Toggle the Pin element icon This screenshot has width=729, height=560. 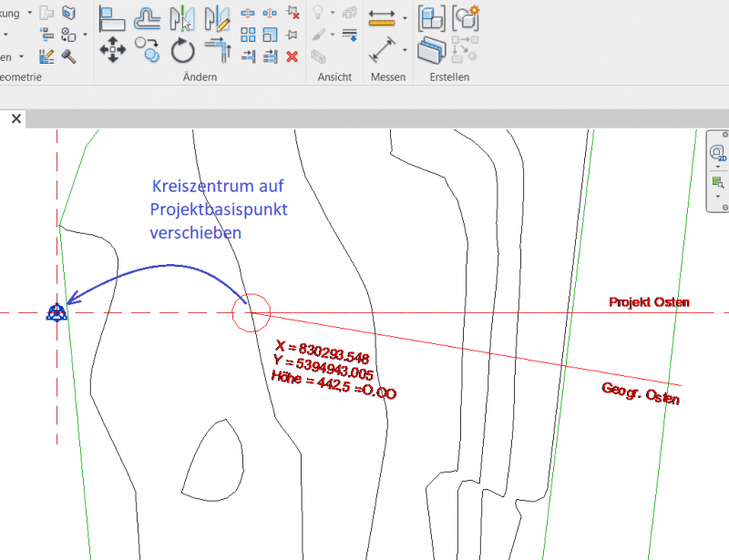(292, 35)
